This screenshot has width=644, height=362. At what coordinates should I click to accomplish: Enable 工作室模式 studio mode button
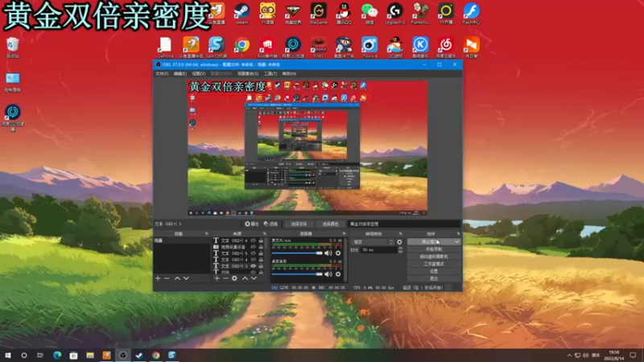click(434, 264)
